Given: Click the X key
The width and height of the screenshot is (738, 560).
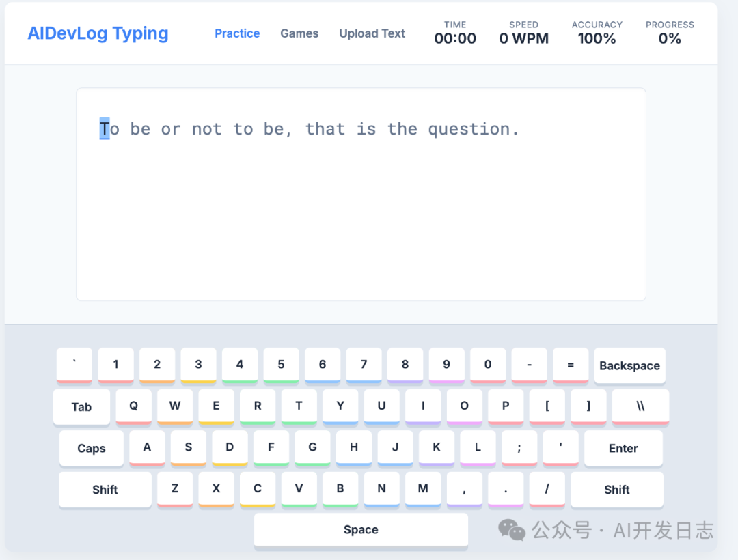Looking at the screenshot, I should (217, 490).
